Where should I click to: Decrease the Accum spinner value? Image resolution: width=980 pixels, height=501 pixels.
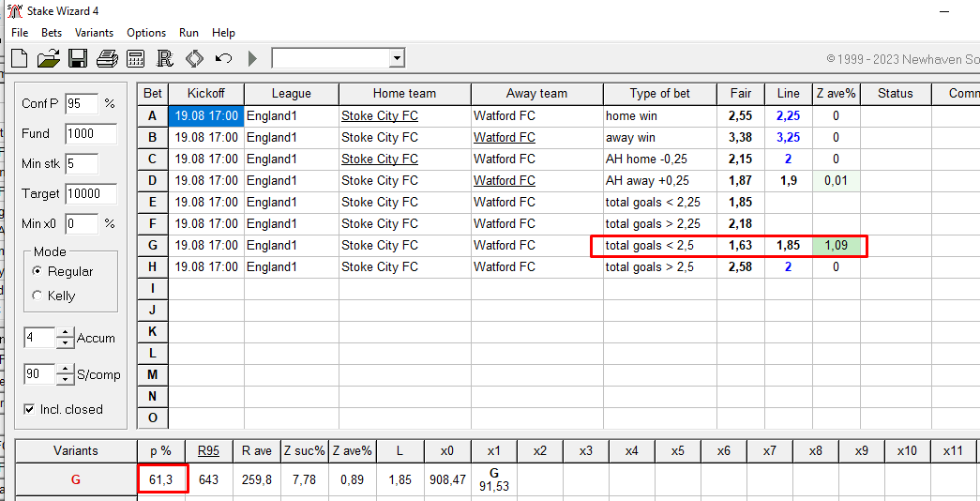coord(65,343)
